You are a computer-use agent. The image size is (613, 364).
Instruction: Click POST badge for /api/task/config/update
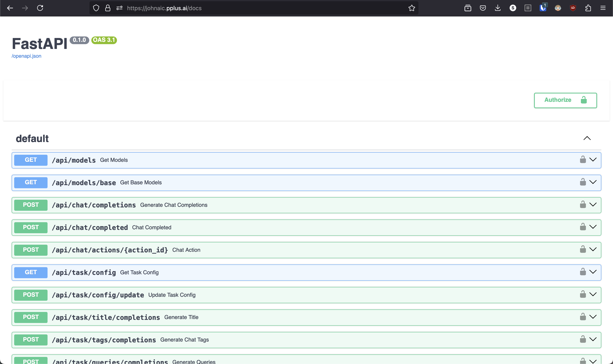31,295
